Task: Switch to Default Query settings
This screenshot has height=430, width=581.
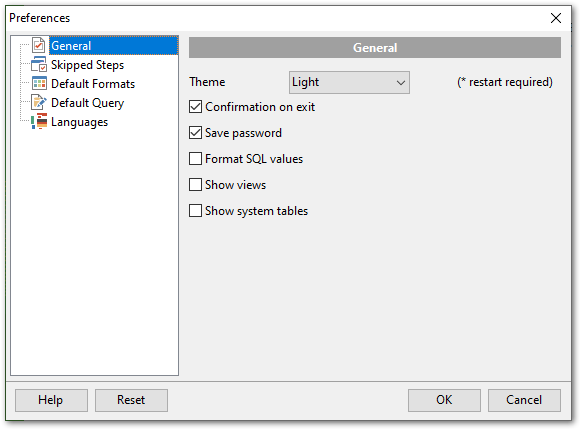Action: 87,103
